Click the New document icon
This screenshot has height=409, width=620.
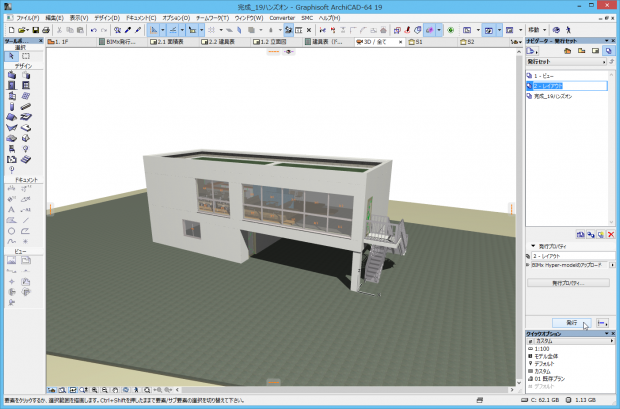[x=11, y=30]
